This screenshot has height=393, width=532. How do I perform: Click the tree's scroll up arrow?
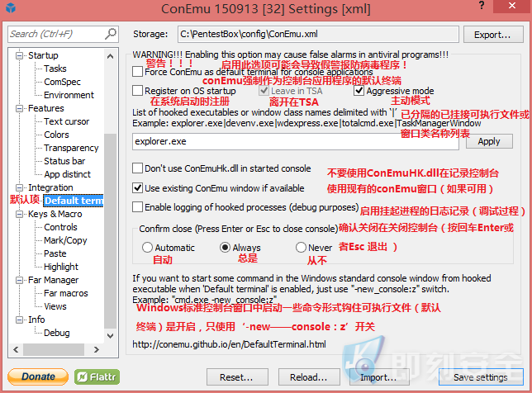point(110,56)
